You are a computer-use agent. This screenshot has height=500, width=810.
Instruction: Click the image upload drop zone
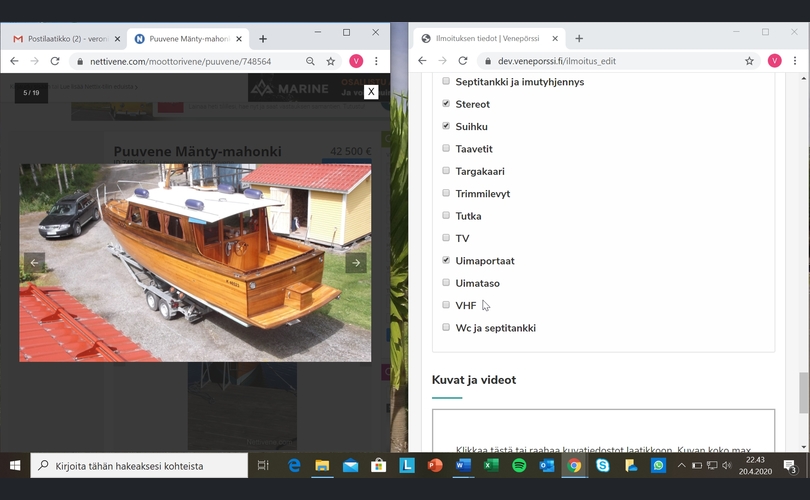click(x=603, y=431)
